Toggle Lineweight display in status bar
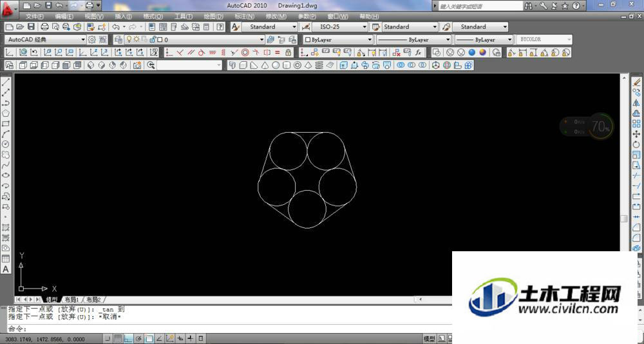644x344 pixels. (190, 339)
